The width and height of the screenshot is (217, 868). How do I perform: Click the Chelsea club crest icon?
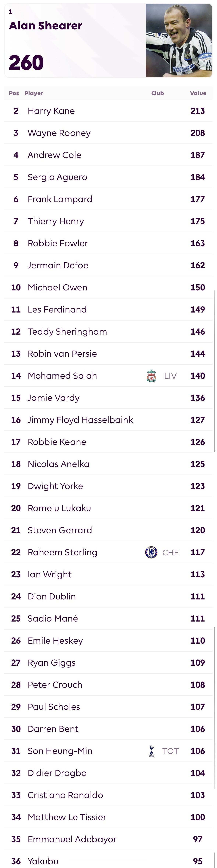[x=151, y=552]
